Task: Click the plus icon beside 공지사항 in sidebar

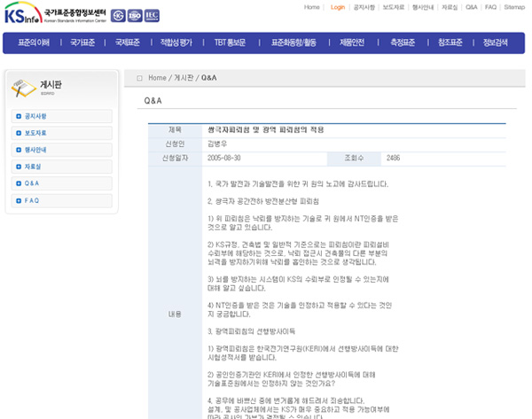Action: click(19, 116)
